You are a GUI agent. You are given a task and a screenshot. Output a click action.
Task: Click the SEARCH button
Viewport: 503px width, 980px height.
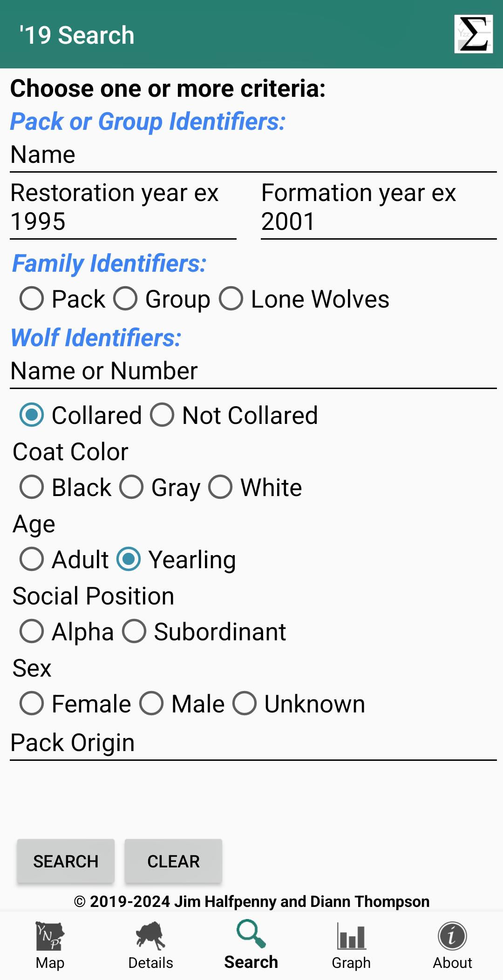click(66, 861)
